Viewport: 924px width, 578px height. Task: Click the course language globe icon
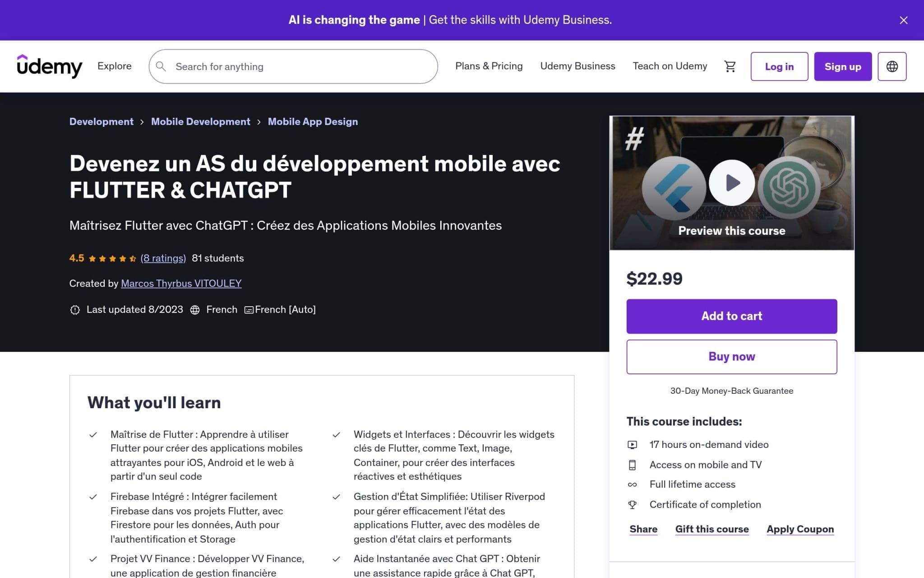[x=195, y=310]
